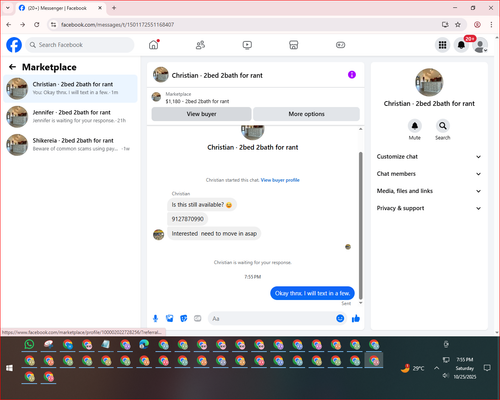Open the Facebook menu grid icon
Viewport: 500px width, 400px height.
(442, 45)
